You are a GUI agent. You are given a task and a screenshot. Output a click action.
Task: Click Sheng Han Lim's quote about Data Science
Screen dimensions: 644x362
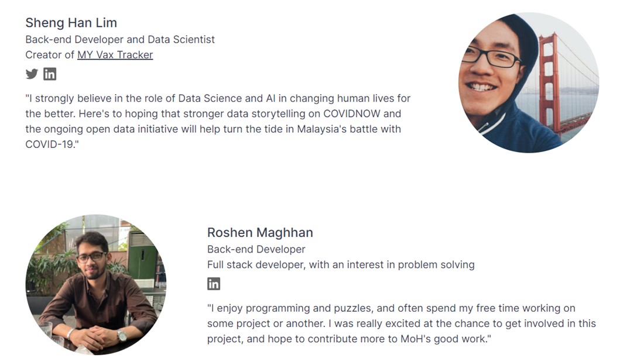click(218, 121)
